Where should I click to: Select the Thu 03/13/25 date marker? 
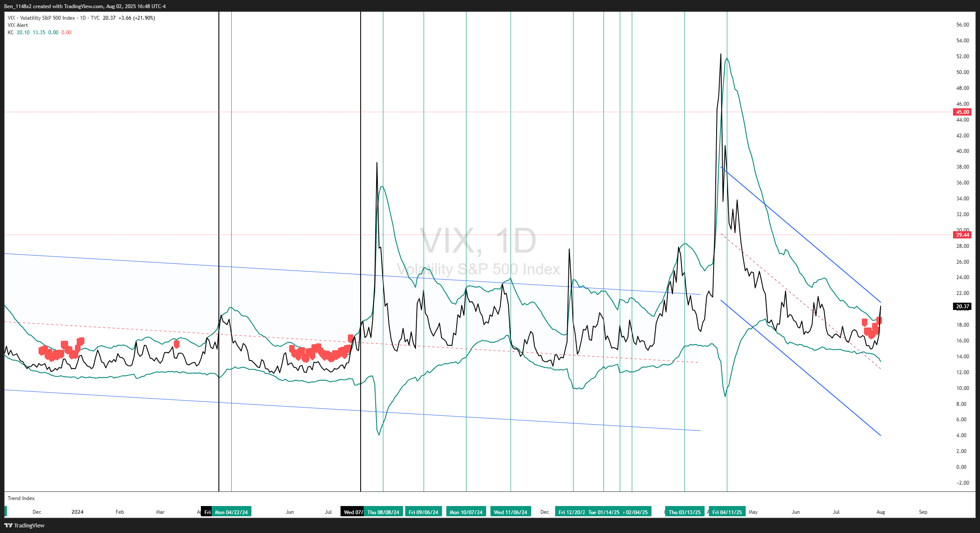(x=684, y=512)
